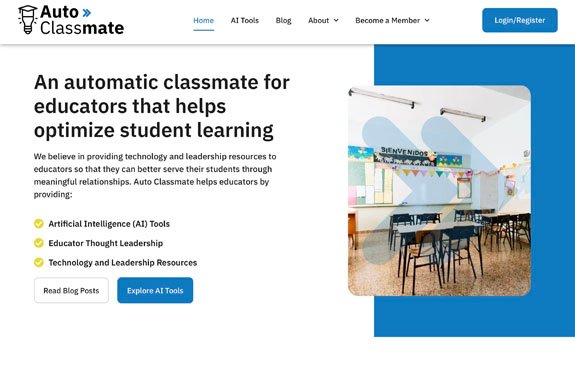Expand the Become a Member chevron
This screenshot has width=575, height=365.
point(427,21)
